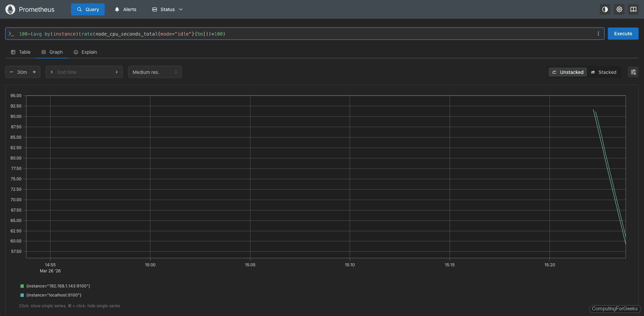Click the Prometheus logo
Image resolution: width=644 pixels, height=316 pixels.
pos(10,9)
